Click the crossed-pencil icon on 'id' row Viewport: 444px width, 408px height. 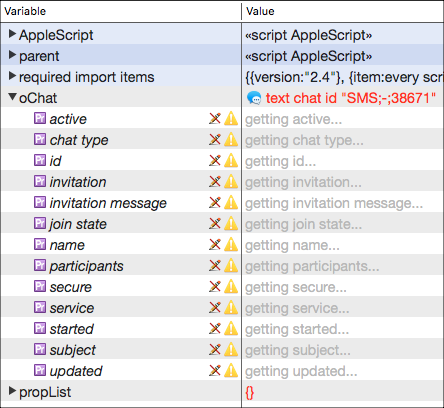tap(215, 160)
